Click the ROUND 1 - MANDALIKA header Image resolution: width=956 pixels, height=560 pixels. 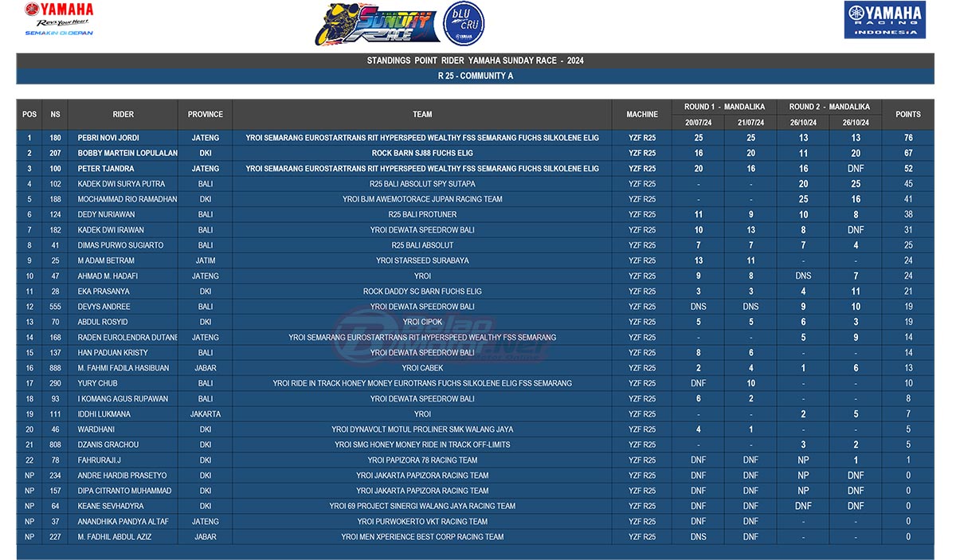[724, 107]
